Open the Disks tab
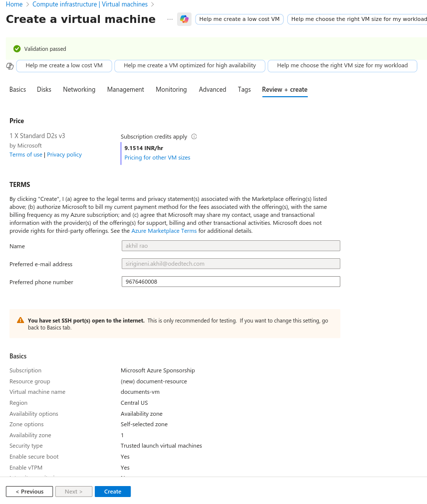The image size is (427, 504). pos(44,90)
